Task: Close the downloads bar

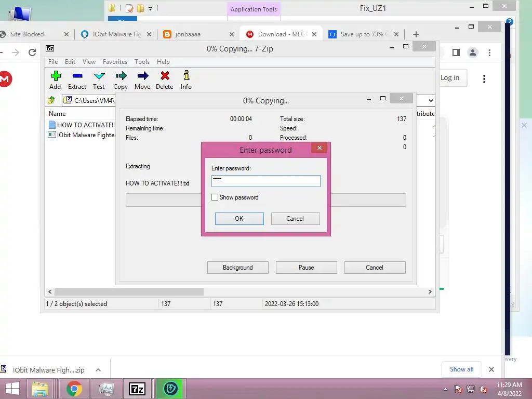Action: [491, 369]
